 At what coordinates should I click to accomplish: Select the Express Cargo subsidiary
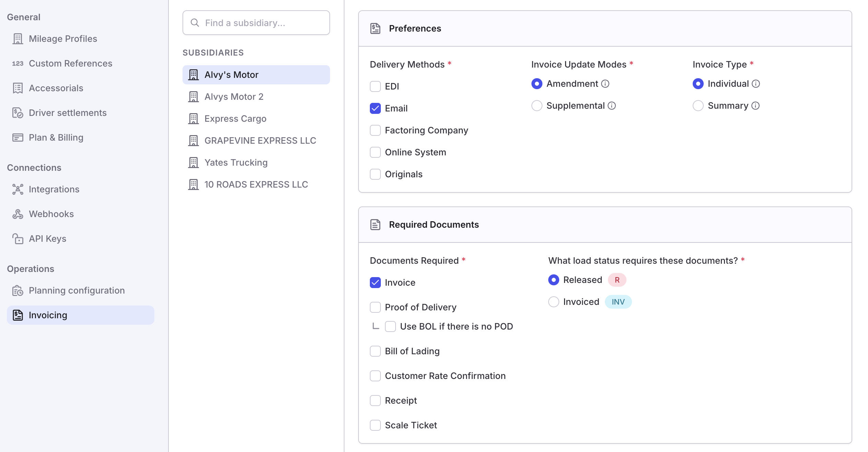(x=256, y=119)
